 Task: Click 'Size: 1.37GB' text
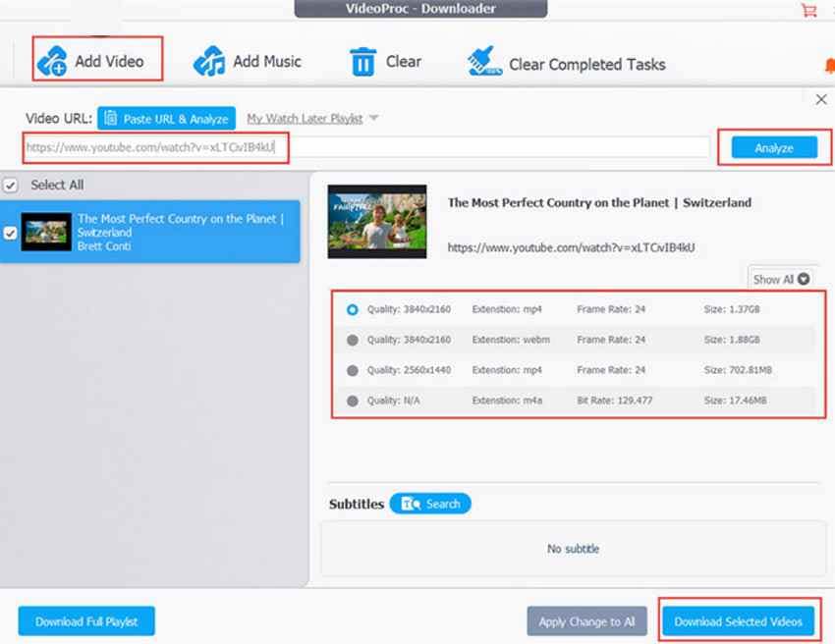(732, 309)
